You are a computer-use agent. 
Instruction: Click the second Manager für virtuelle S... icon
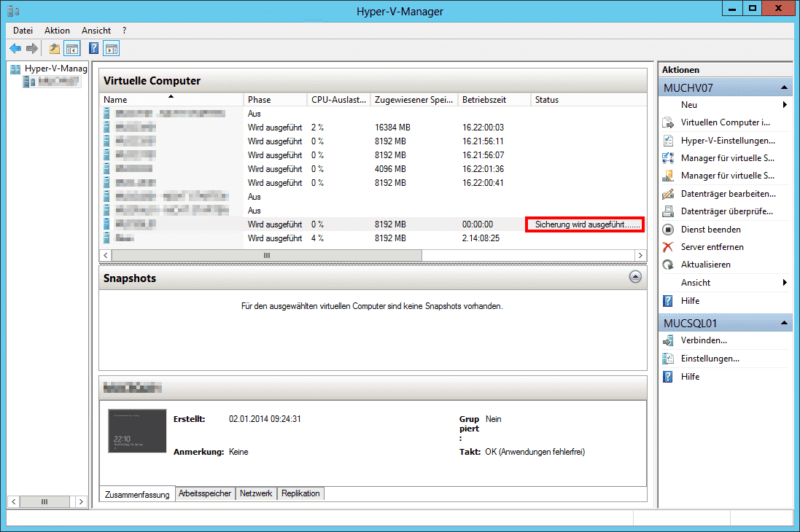point(668,176)
